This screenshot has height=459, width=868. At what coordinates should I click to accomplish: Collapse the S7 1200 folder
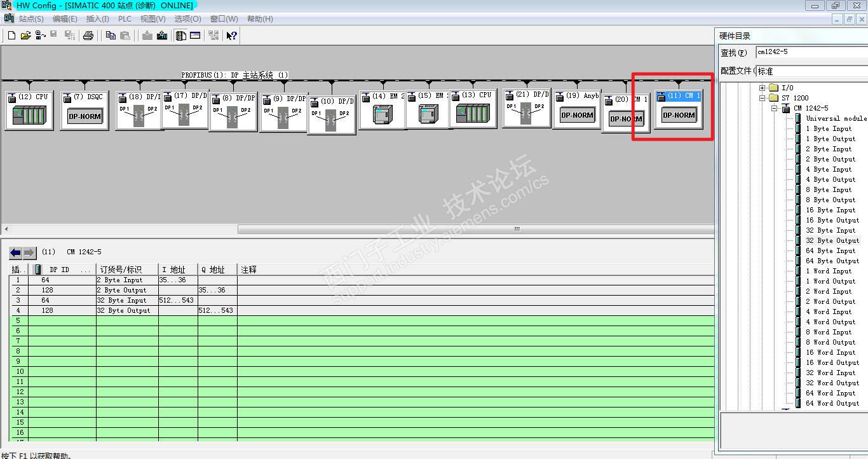[763, 98]
